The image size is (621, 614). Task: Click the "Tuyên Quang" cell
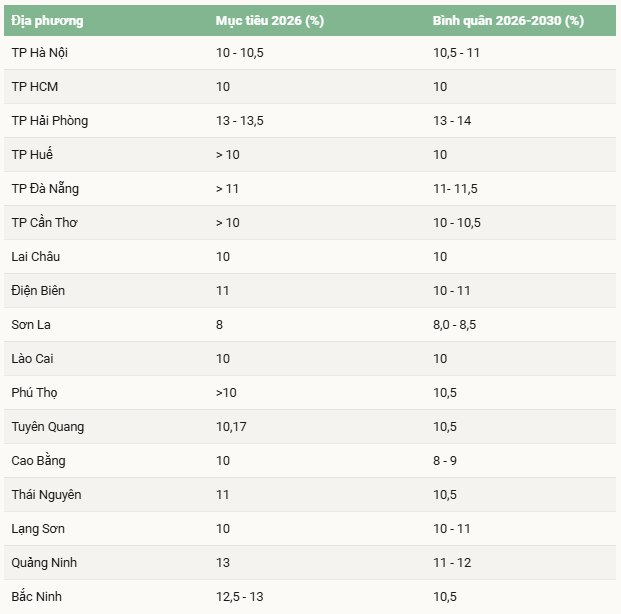point(48,427)
